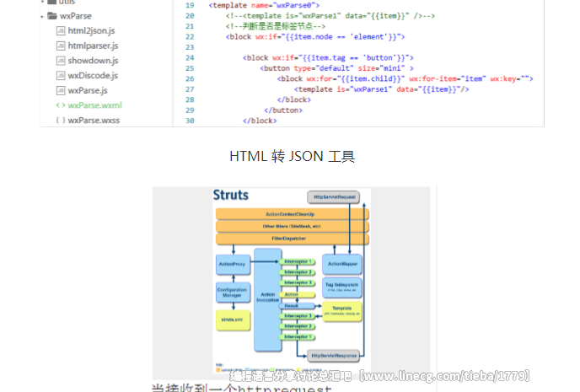Image resolution: width=580 pixels, height=392 pixels.
Task: Select the wxParse.wxml file
Action: pyautogui.click(x=95, y=105)
